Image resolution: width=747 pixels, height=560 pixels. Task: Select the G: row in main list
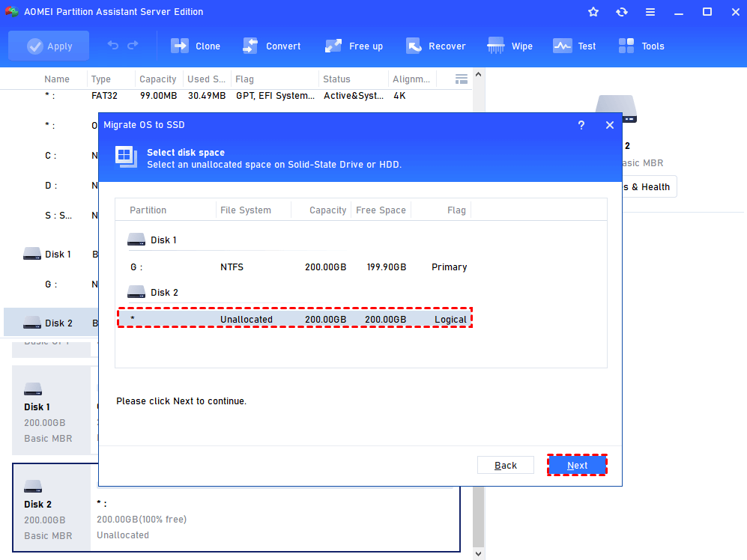click(50, 284)
